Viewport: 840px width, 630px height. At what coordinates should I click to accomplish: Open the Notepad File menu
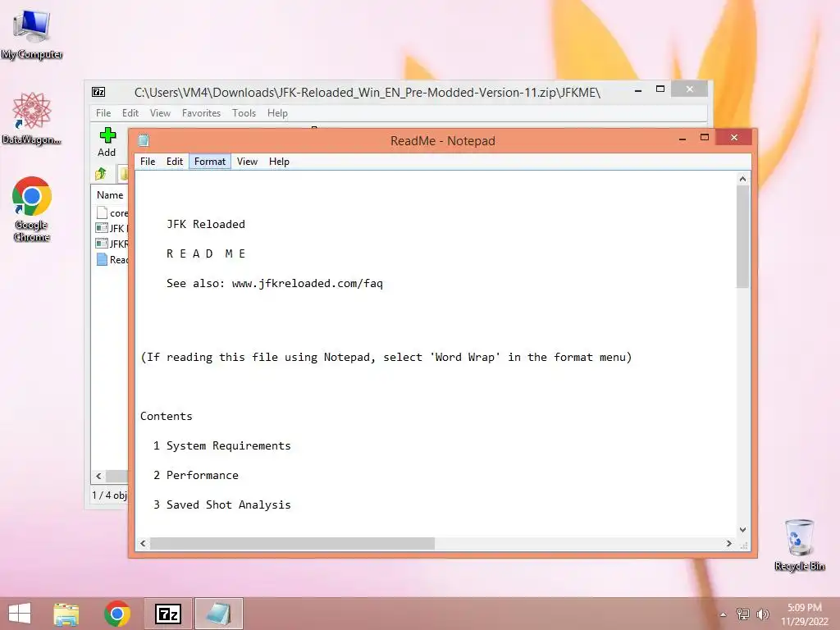coord(148,162)
